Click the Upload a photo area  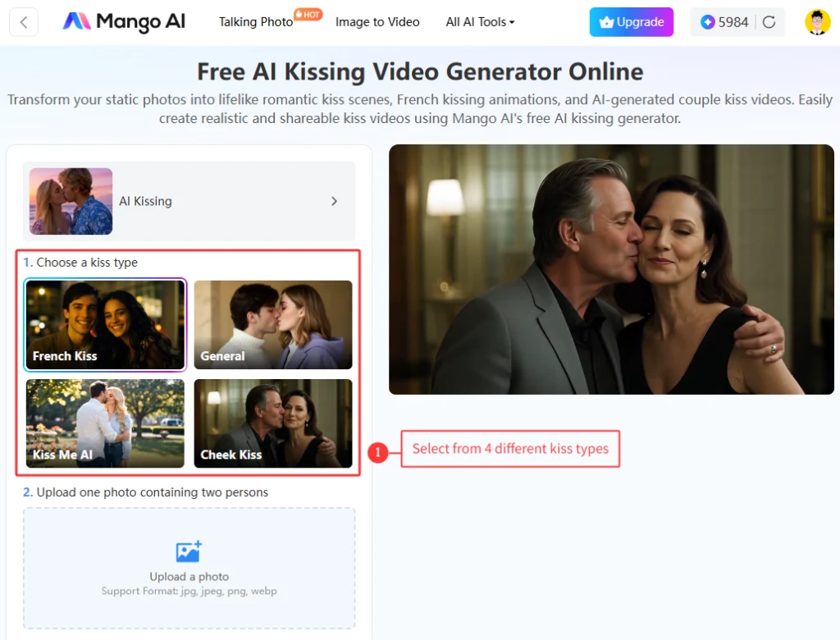tap(189, 568)
